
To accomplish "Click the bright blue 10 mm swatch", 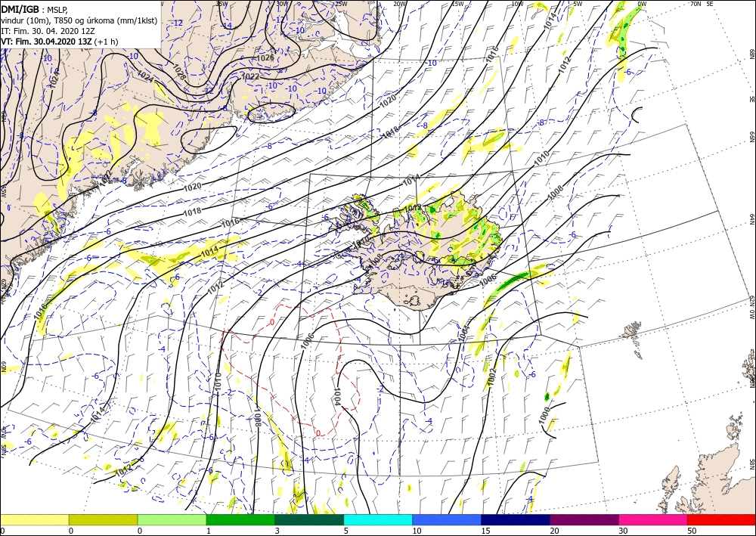I will click(447, 519).
